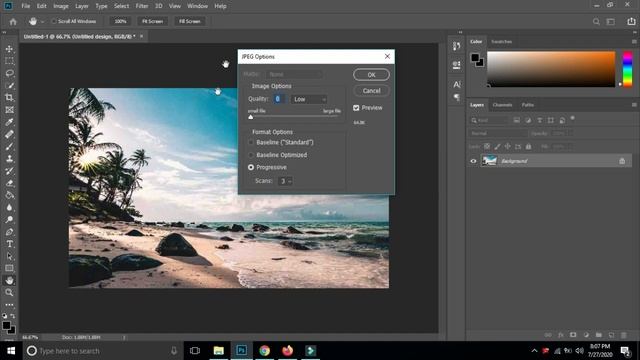Select the Horizontal Type tool
Image resolution: width=640 pixels, height=360 pixels.
(x=9, y=244)
